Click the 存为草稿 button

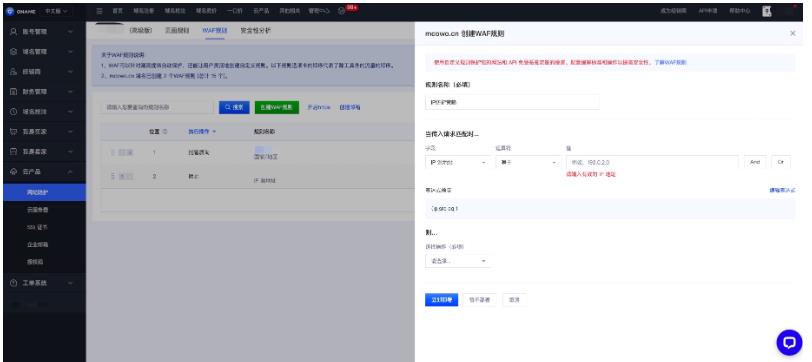480,300
